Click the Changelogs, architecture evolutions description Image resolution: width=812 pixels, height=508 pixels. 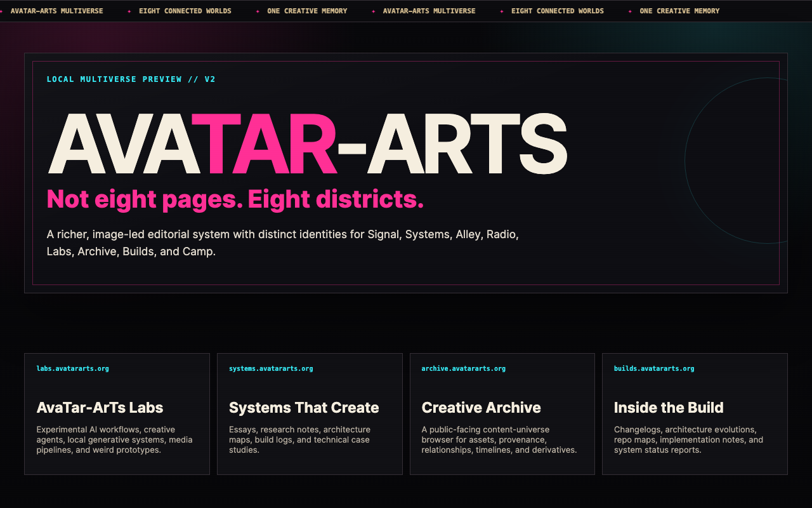click(688, 439)
